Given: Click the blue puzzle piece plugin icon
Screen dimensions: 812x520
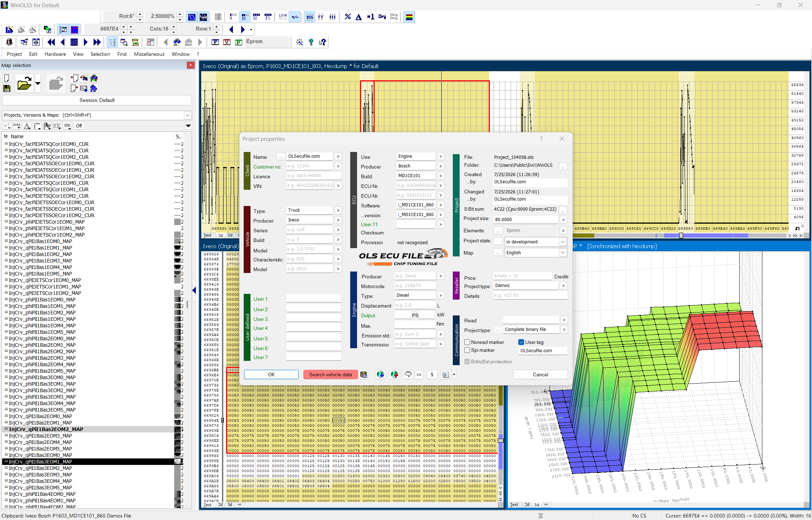Looking at the screenshot, I should click(94, 88).
